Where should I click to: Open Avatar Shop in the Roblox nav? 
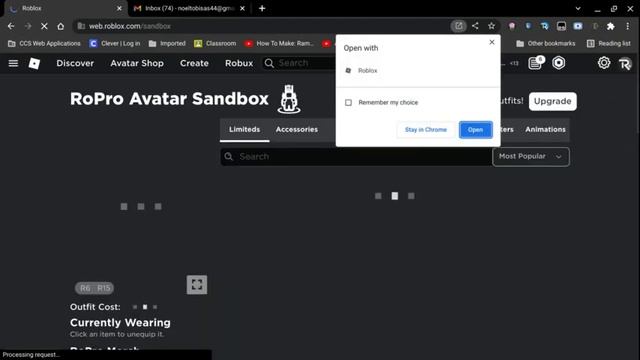click(x=137, y=63)
